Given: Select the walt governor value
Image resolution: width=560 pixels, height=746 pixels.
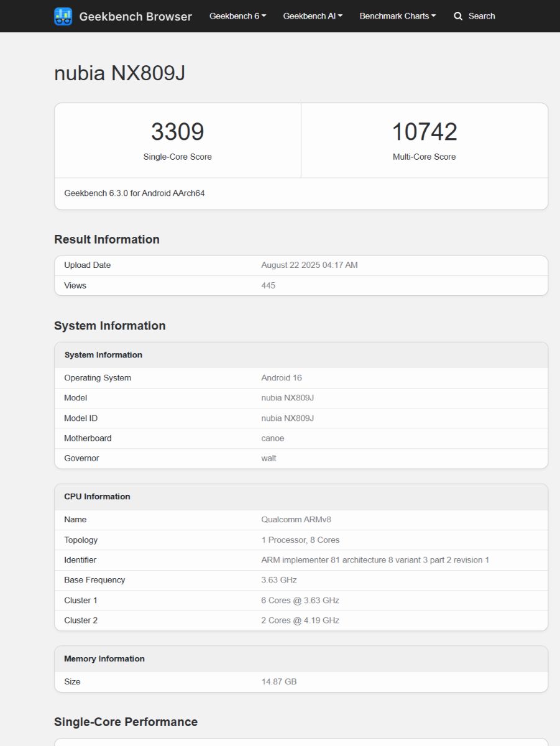Looking at the screenshot, I should (x=269, y=458).
